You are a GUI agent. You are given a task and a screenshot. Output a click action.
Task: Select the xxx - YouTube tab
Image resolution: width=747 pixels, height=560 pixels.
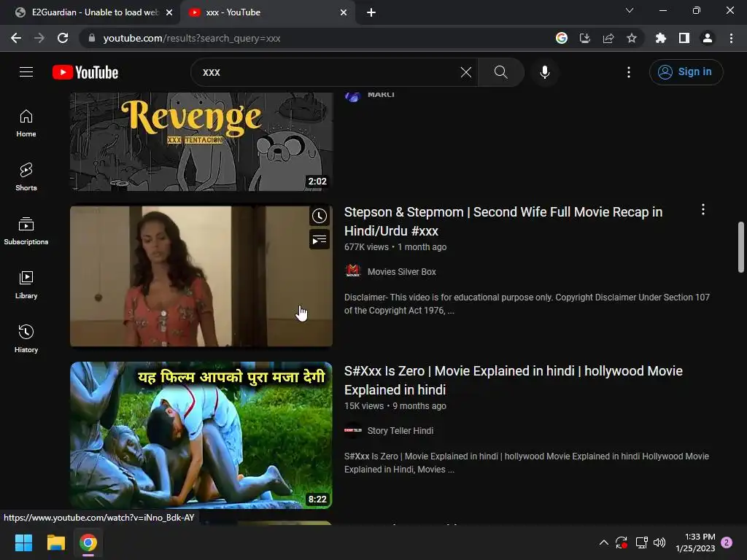tap(267, 12)
